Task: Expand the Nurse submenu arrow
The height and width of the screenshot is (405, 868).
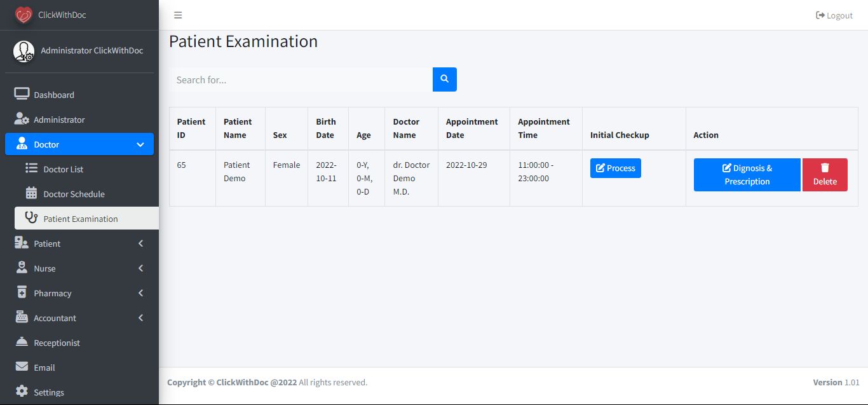Action: click(140, 268)
